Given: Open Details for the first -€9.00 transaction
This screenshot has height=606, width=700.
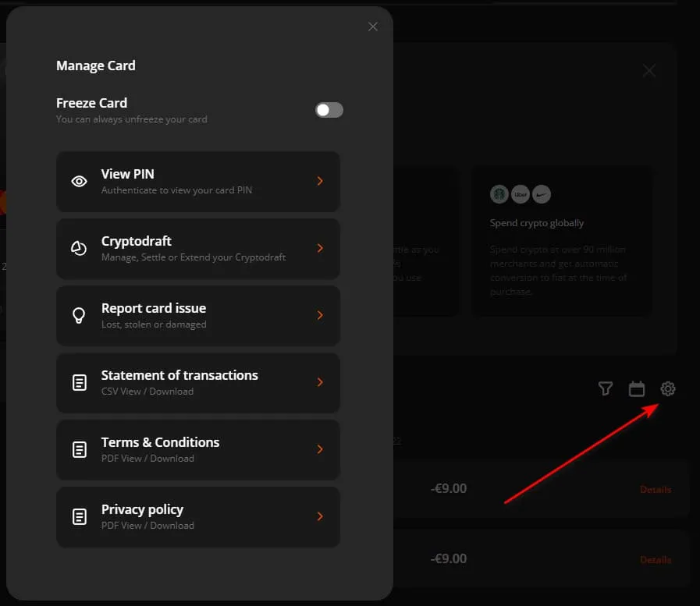Looking at the screenshot, I should (656, 490).
